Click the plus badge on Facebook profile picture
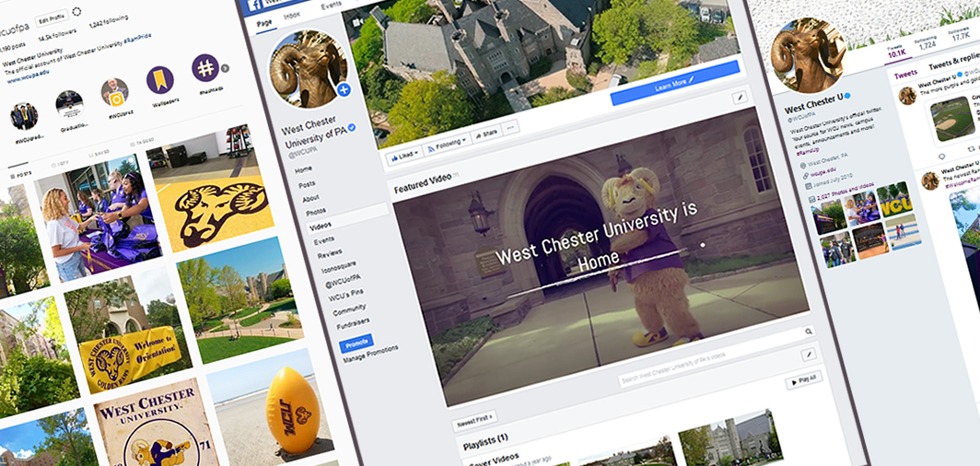Viewport: 980px width, 466px height. pyautogui.click(x=344, y=90)
